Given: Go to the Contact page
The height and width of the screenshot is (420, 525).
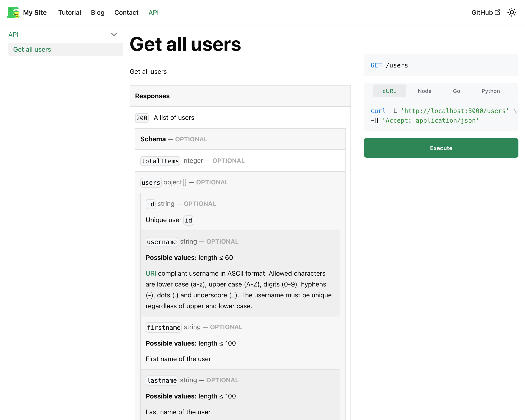Looking at the screenshot, I should (126, 13).
